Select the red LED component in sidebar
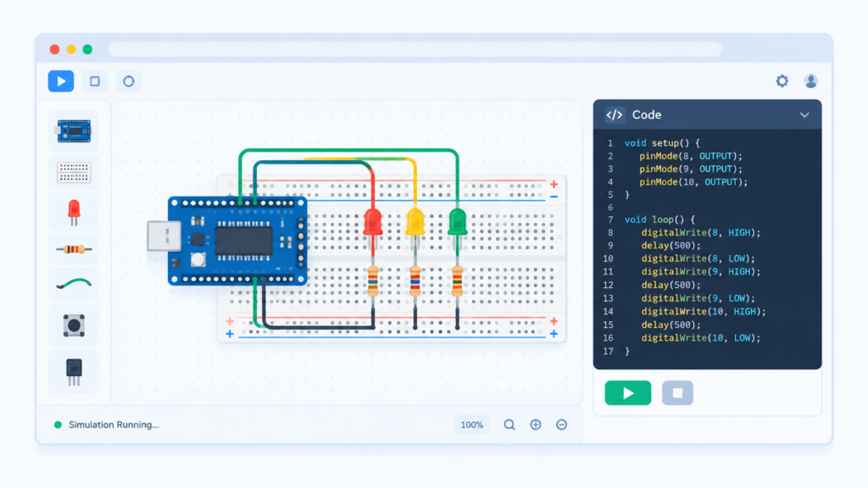868x488 pixels. click(74, 213)
